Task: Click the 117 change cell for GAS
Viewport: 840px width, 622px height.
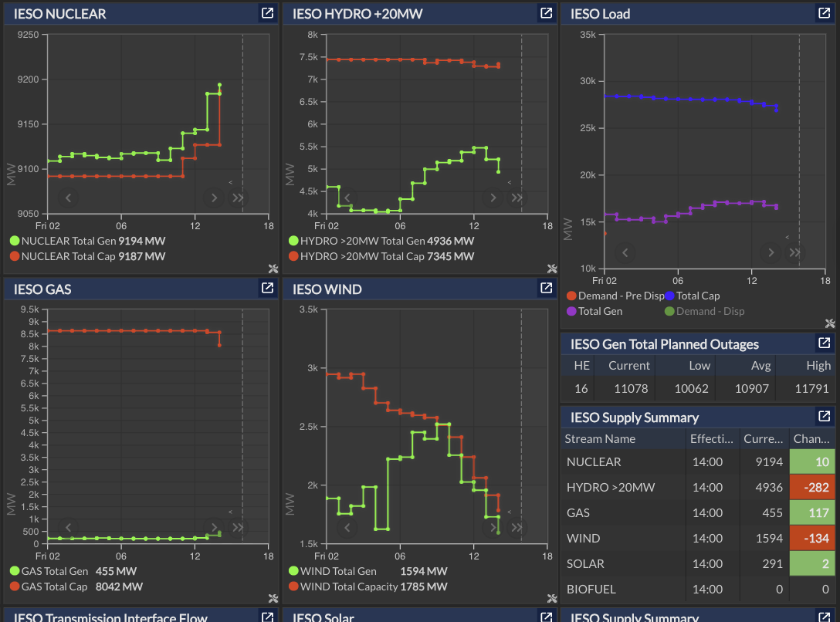Action: (x=812, y=512)
